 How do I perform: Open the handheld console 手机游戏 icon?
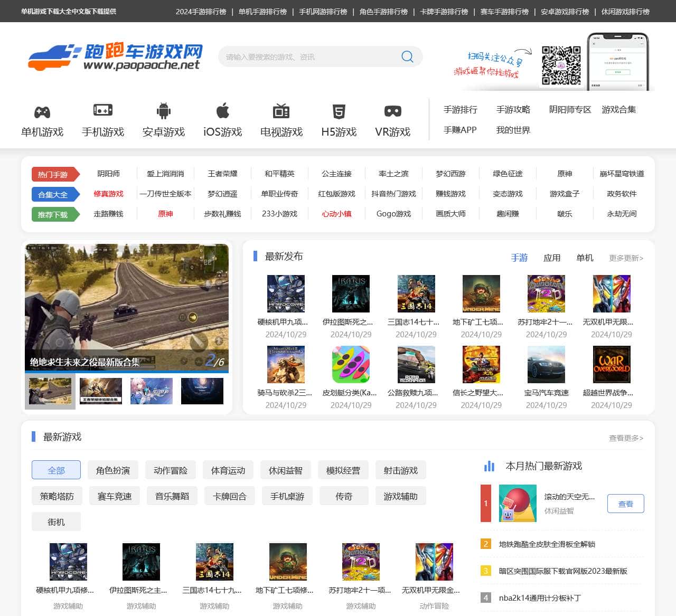click(x=103, y=110)
